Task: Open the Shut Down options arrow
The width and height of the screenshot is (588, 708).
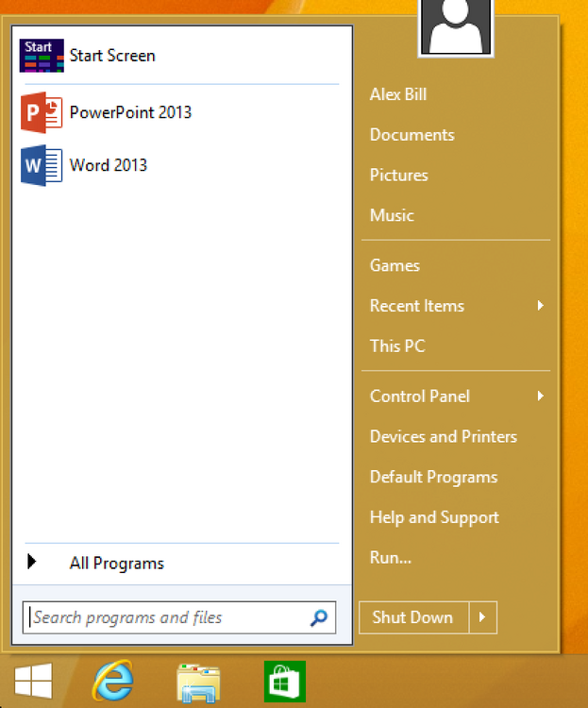Action: point(483,617)
